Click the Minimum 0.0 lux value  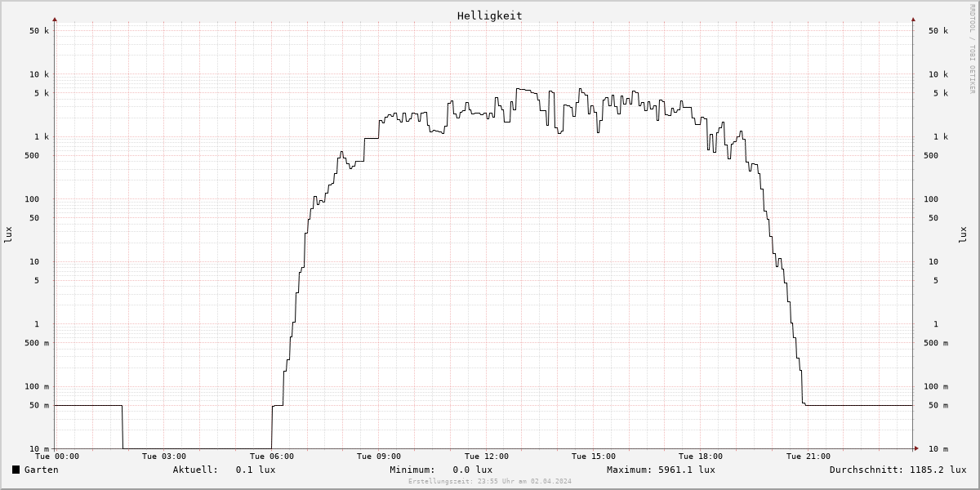click(x=472, y=470)
